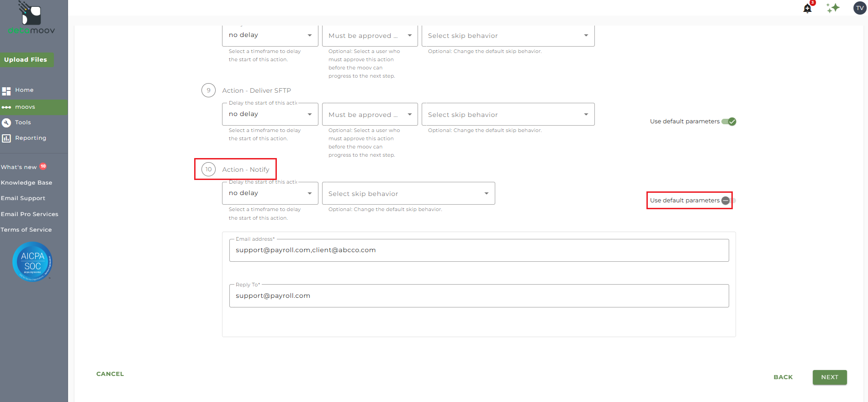Enable default parameters for Notify action

(728, 201)
